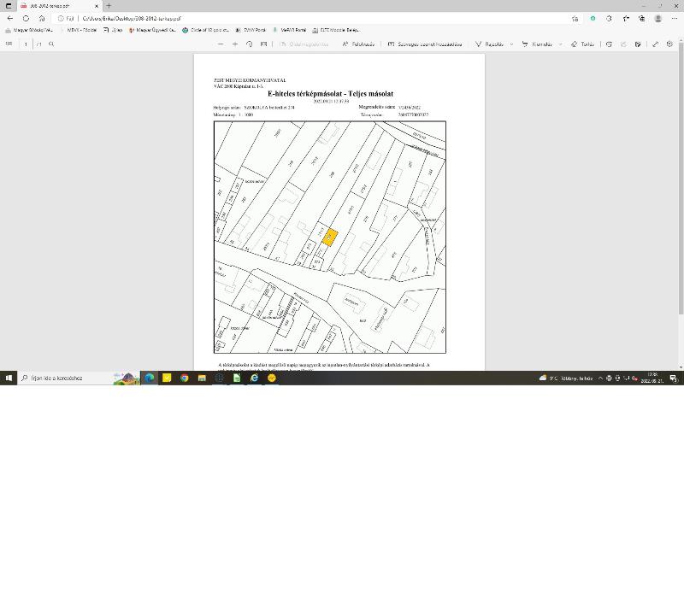Activate the Rajzolás drawing tool
Image resolution: width=684 pixels, height=616 pixels.
point(489,44)
